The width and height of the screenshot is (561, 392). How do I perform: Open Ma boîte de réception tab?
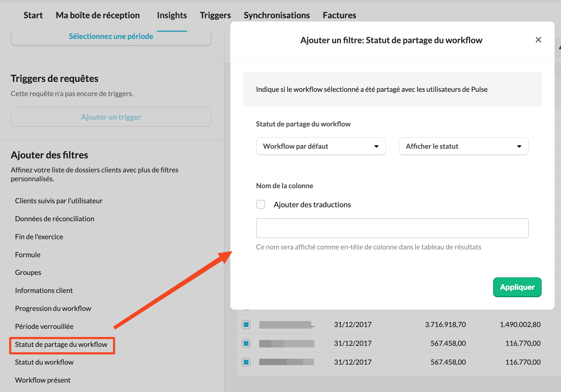(x=98, y=15)
